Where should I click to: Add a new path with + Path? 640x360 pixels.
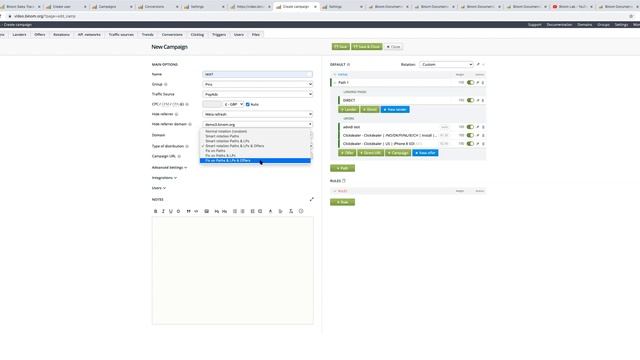tap(342, 168)
